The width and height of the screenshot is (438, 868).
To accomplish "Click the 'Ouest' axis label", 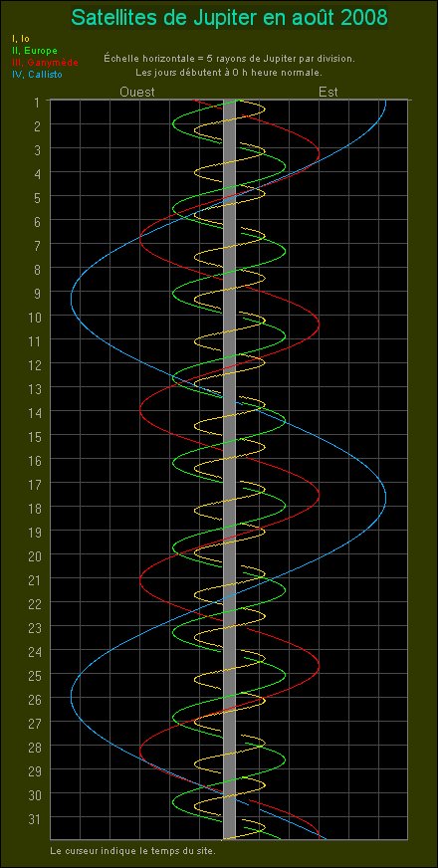I will [137, 92].
